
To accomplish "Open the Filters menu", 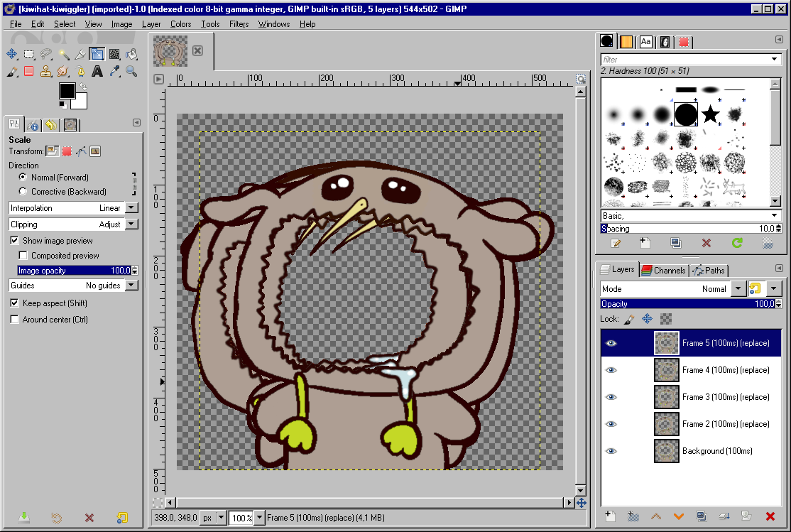I will [x=239, y=23].
